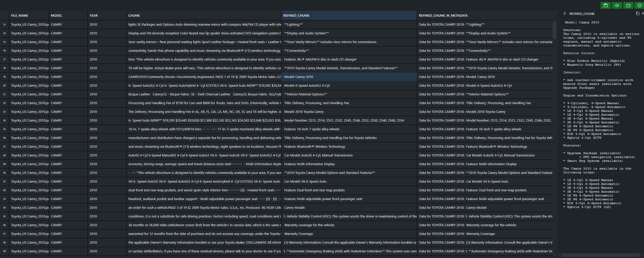644x258 pixels.
Task: Click MODEL cell 'CAMRY' in row 22
Action: click(68, 103)
